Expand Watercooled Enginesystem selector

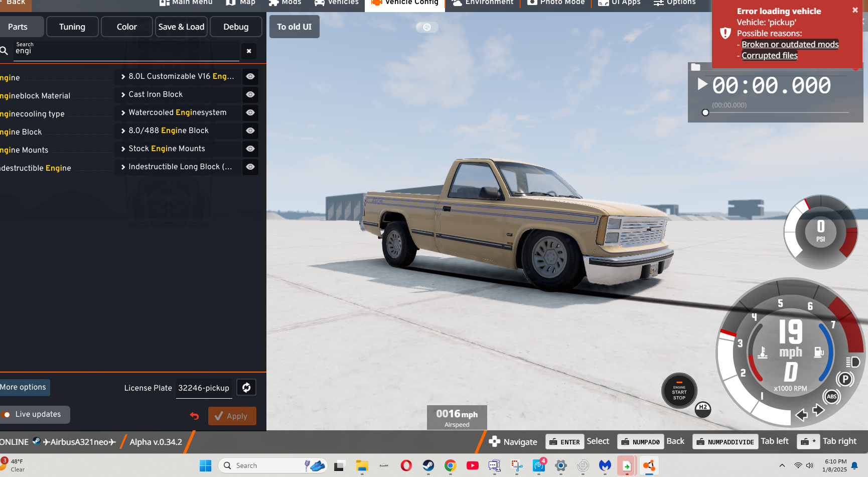point(178,112)
